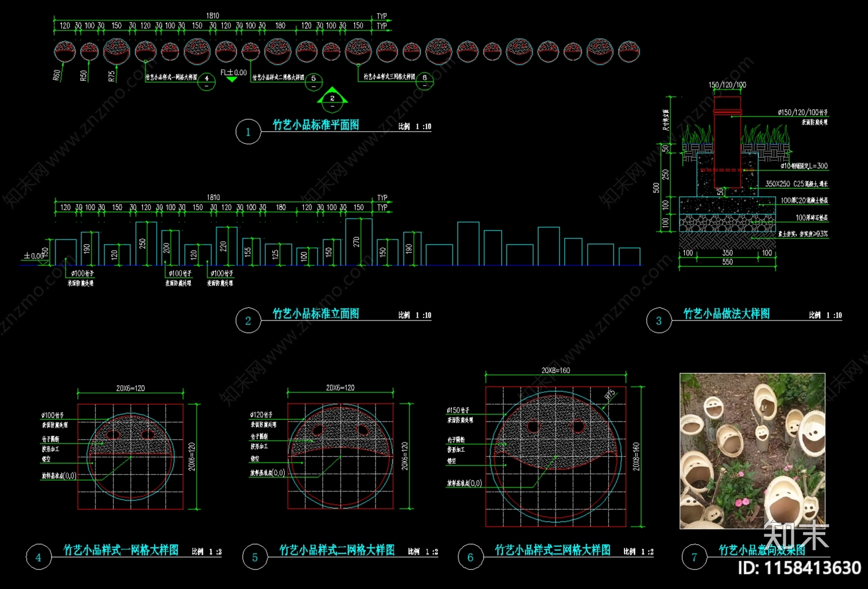
Task: Select the ø120竹子 label in detail 5
Action: tap(261, 415)
